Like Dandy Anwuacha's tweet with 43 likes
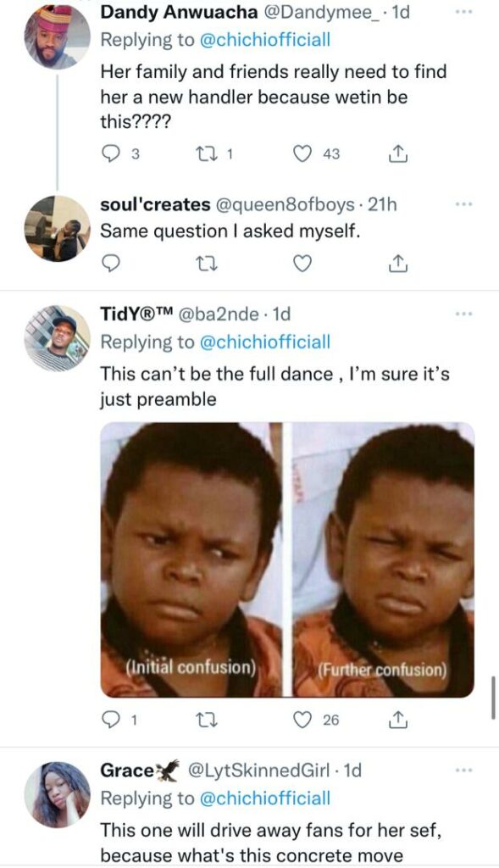 coord(302,154)
